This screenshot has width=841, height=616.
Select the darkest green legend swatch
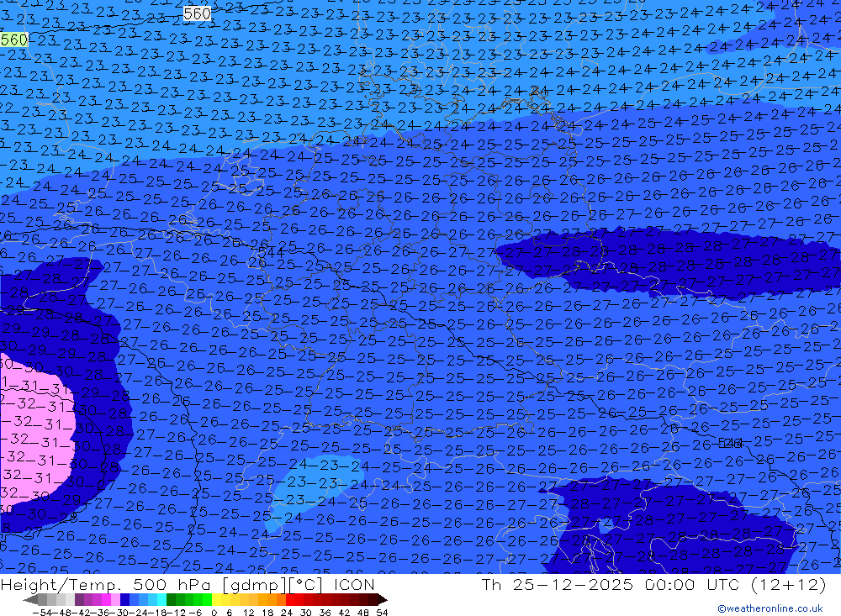pos(171,599)
